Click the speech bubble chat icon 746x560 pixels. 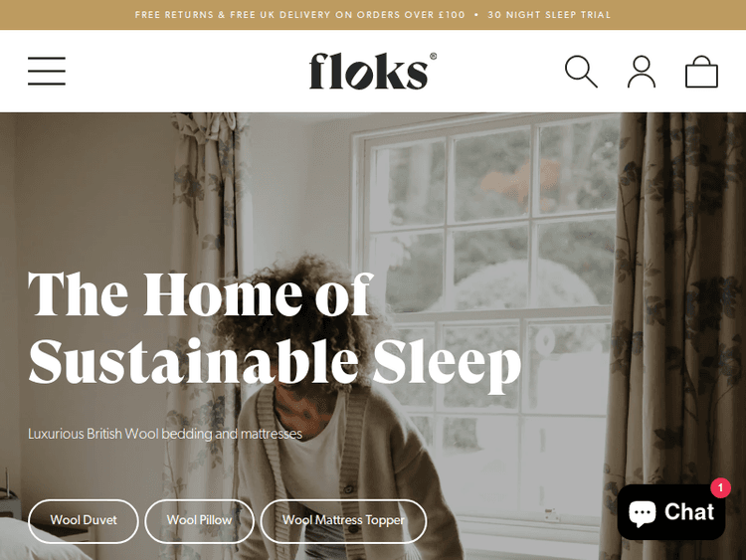coord(643,513)
